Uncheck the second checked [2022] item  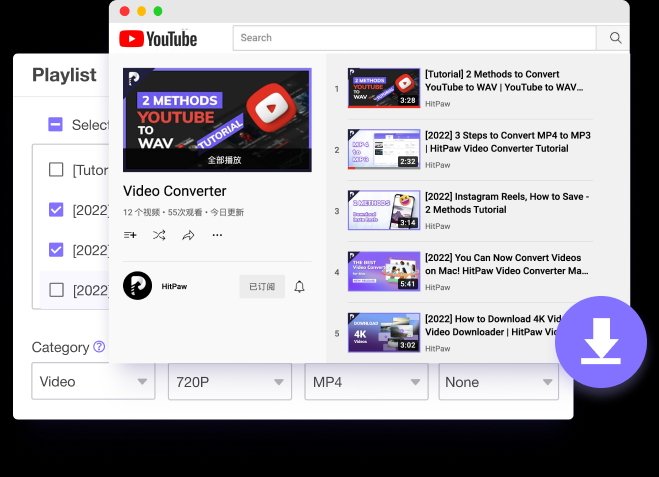tap(56, 250)
